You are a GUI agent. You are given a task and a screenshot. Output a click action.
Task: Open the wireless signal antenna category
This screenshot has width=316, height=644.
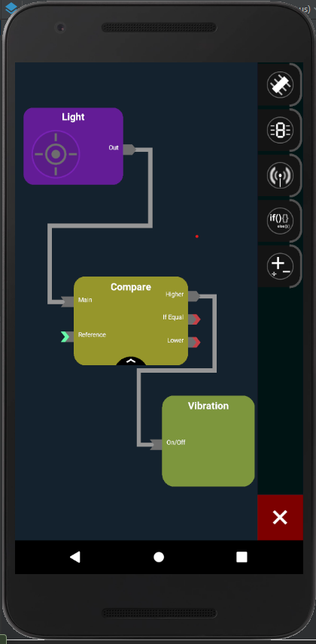pos(280,175)
